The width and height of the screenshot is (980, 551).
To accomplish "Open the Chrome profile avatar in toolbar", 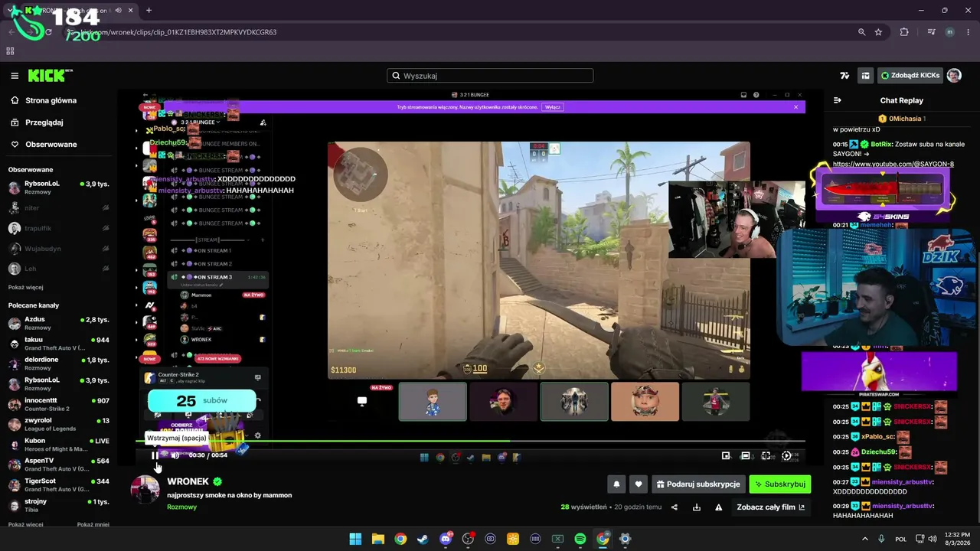I will pyautogui.click(x=950, y=32).
